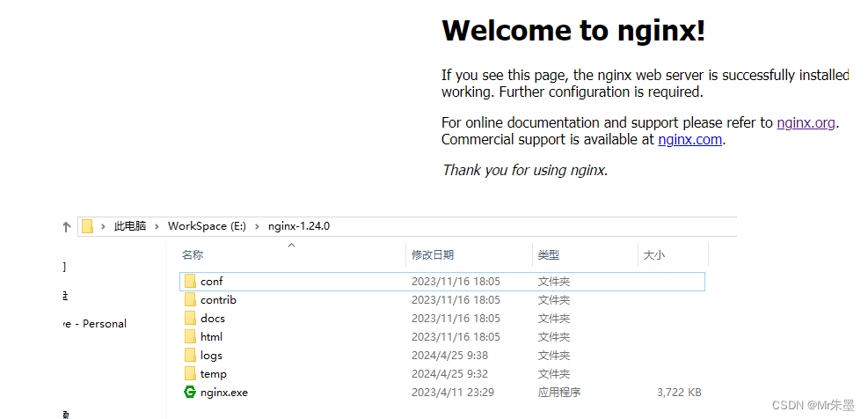Click the temp folder icon
Viewport: 868px width, 419px height.
pos(190,373)
